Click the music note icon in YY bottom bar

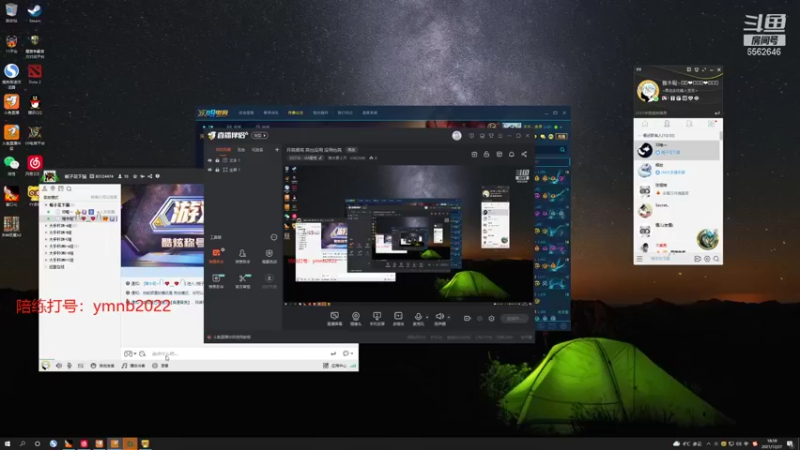[124, 366]
